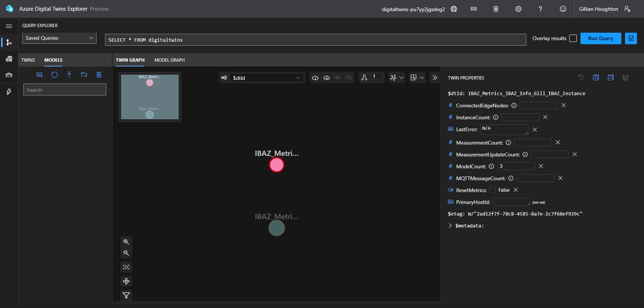Select the pink IBAZ_Metri twin node

(x=277, y=165)
